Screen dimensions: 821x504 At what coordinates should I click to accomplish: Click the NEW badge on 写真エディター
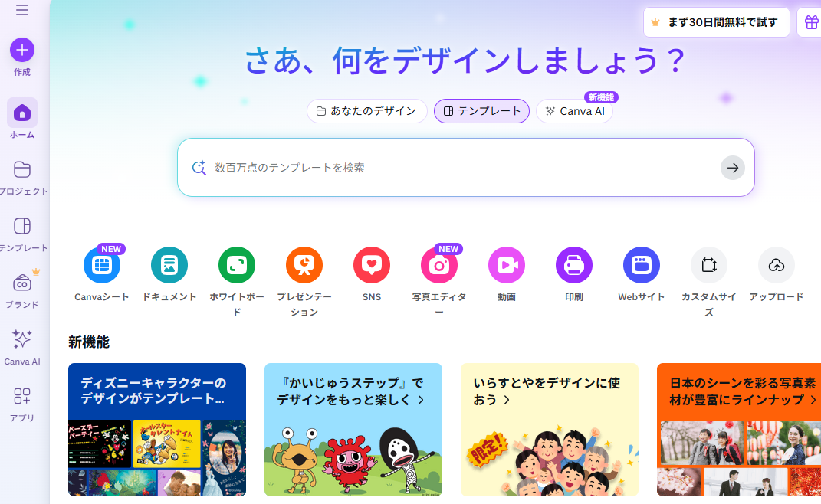tap(448, 249)
